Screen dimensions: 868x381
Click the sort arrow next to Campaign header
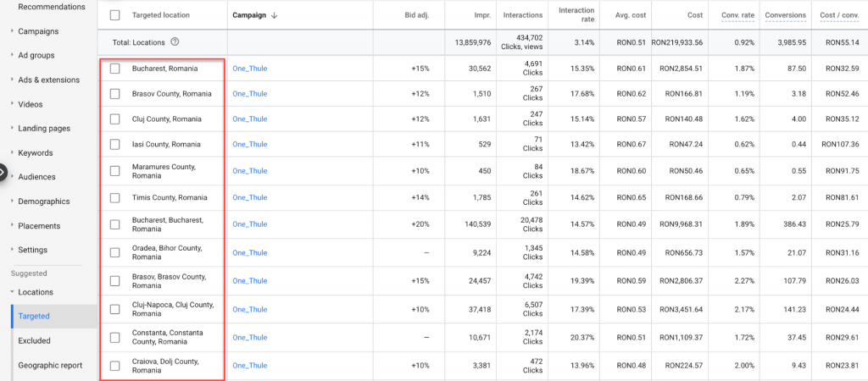tap(275, 15)
